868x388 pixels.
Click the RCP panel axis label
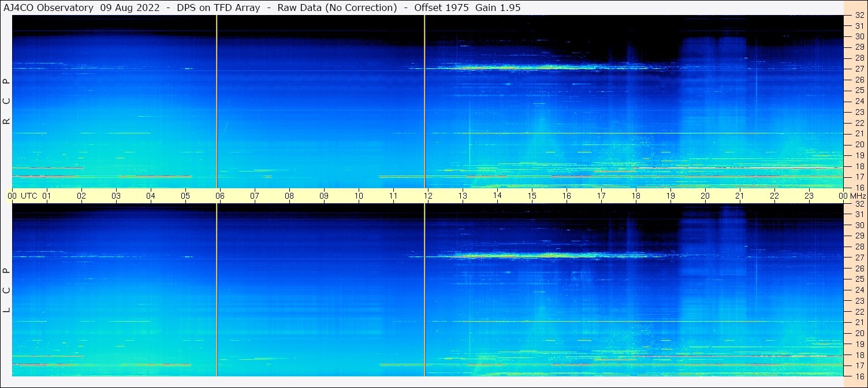[6, 102]
